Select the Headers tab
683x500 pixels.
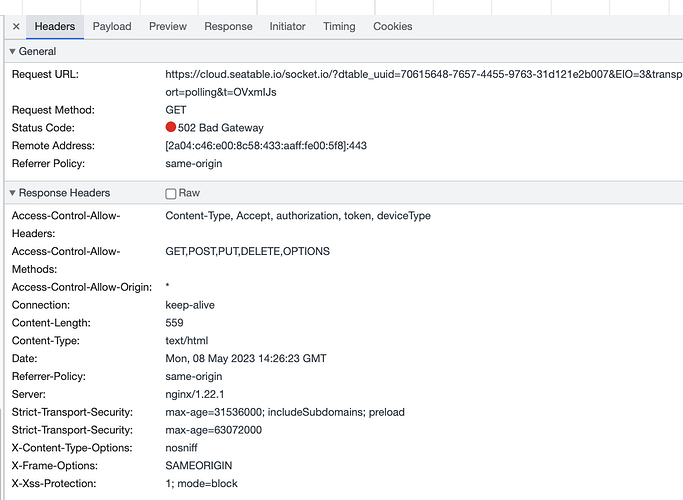coord(55,27)
